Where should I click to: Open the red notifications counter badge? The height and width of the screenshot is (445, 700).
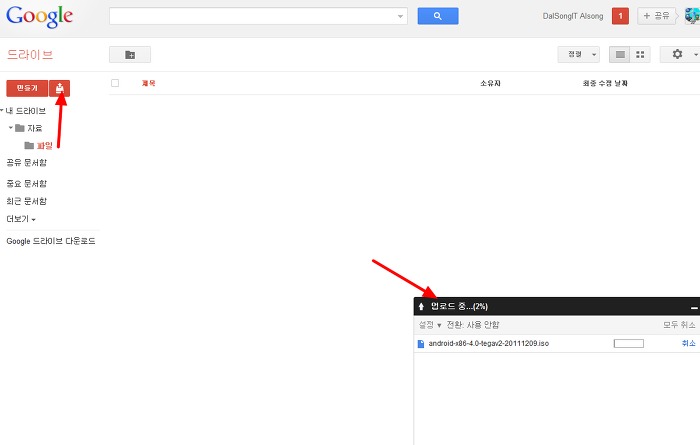[620, 16]
